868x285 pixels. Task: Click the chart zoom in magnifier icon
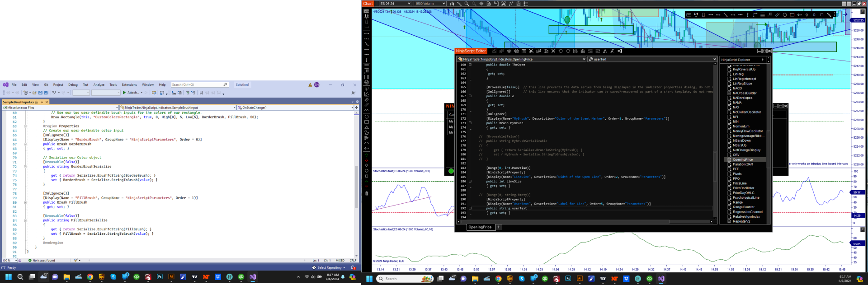click(467, 4)
